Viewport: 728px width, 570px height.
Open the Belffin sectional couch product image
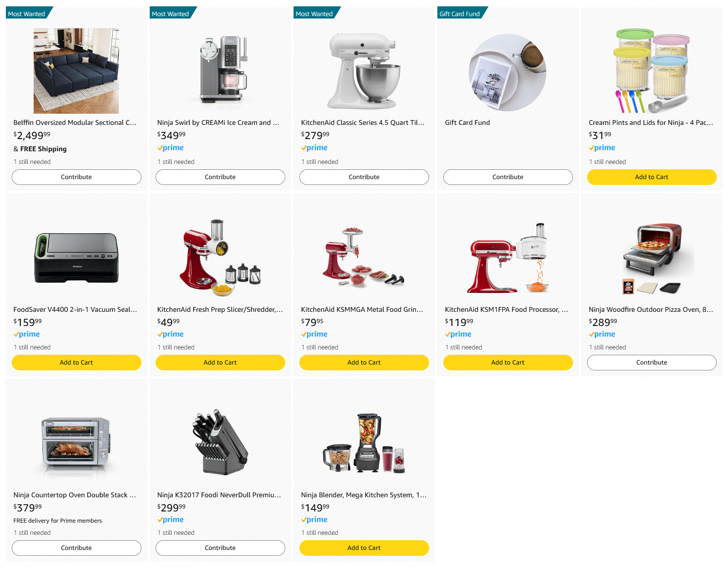pyautogui.click(x=76, y=71)
